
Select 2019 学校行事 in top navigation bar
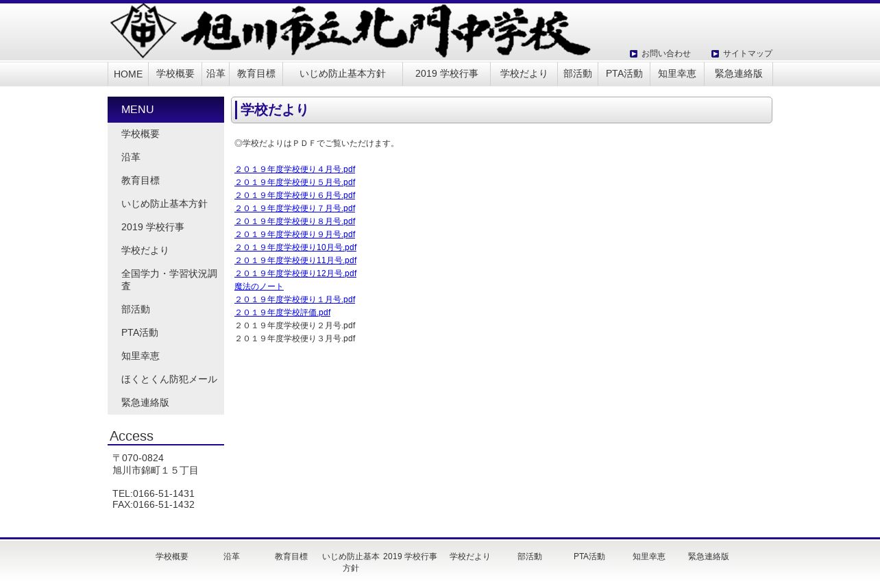click(x=447, y=74)
